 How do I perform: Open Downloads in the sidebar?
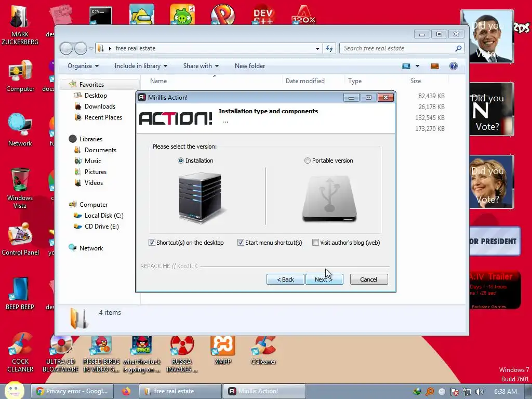(x=100, y=106)
